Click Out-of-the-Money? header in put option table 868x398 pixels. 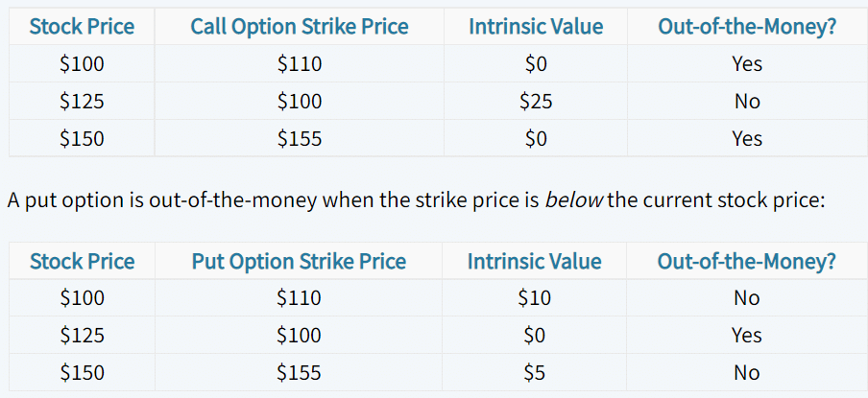click(x=747, y=261)
